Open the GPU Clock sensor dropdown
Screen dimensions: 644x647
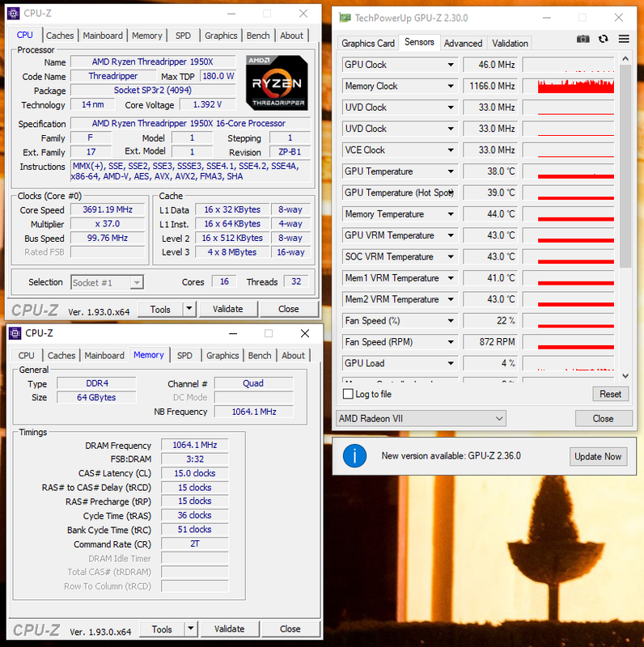click(451, 65)
